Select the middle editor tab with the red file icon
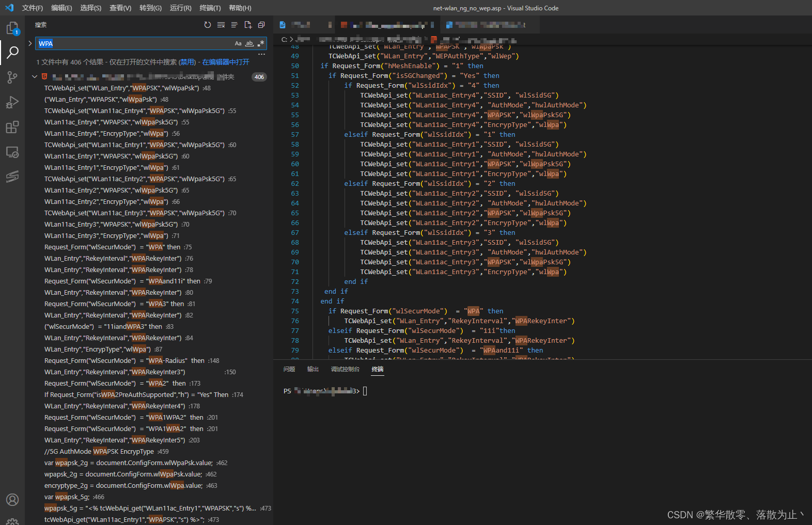This screenshot has width=812, height=525. coord(387,25)
